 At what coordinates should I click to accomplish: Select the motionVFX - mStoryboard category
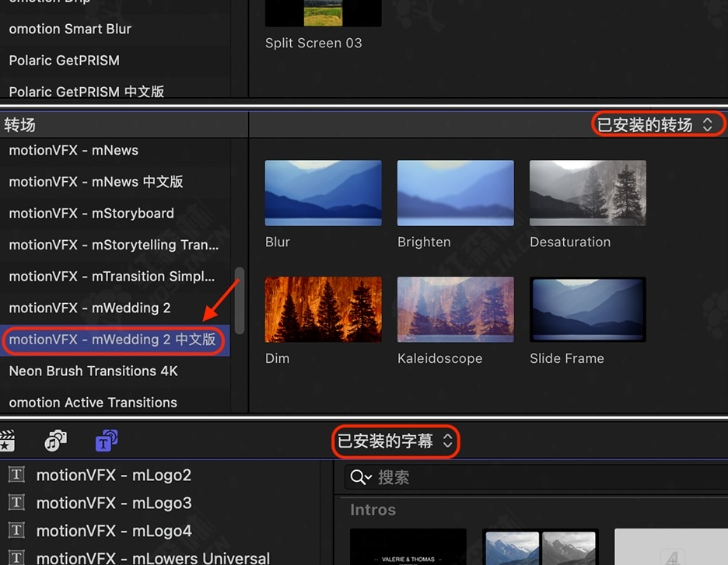pyautogui.click(x=114, y=214)
